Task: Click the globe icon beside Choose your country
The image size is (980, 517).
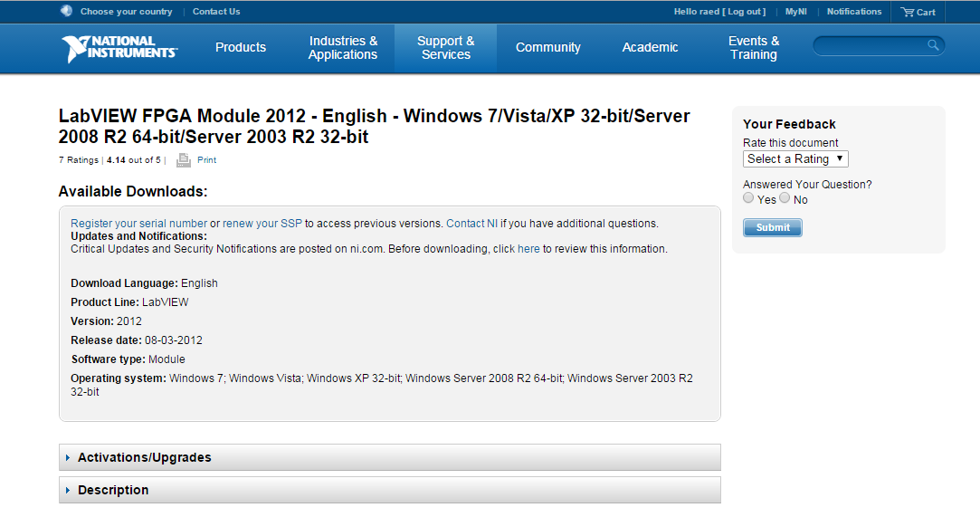Action: tap(66, 11)
